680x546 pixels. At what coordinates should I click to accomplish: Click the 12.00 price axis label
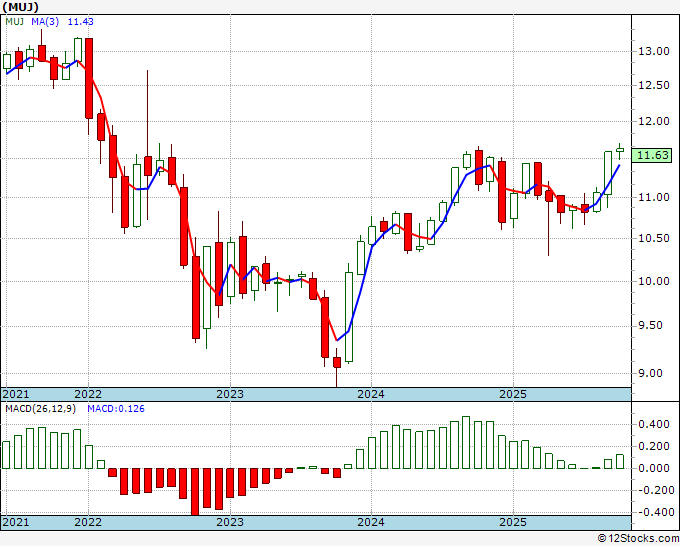coord(654,121)
